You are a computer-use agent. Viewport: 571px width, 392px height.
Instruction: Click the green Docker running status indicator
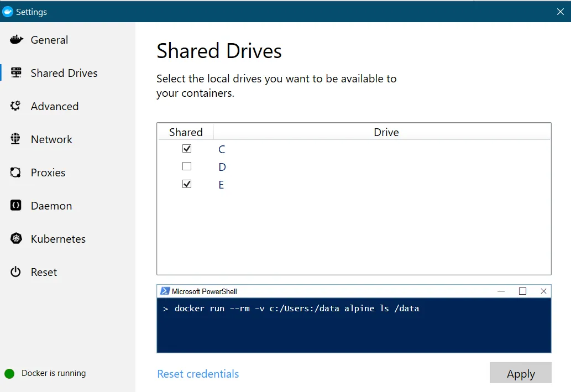tap(9, 373)
